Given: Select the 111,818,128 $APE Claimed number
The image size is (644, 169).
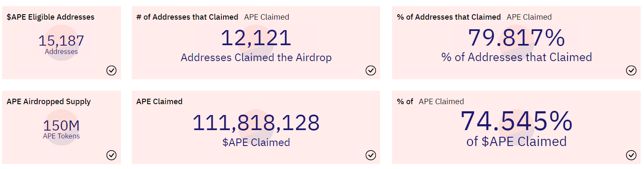Looking at the screenshot, I should tap(256, 123).
